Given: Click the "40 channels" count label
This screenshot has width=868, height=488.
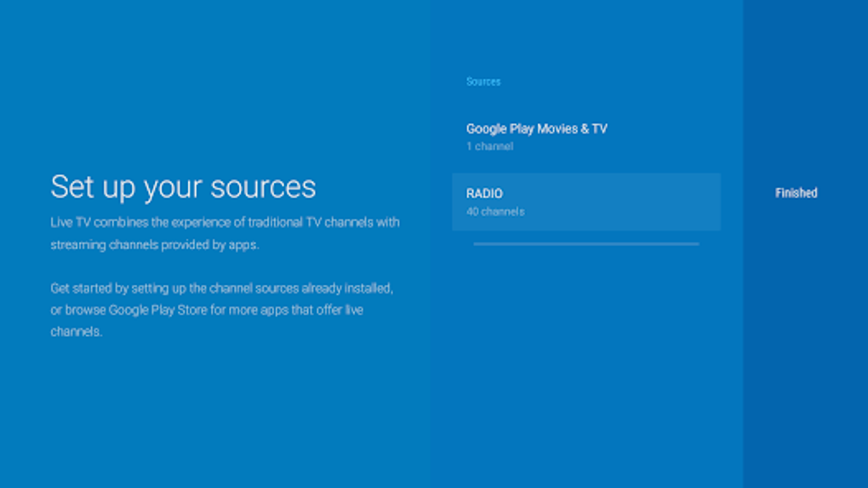Looking at the screenshot, I should (495, 212).
